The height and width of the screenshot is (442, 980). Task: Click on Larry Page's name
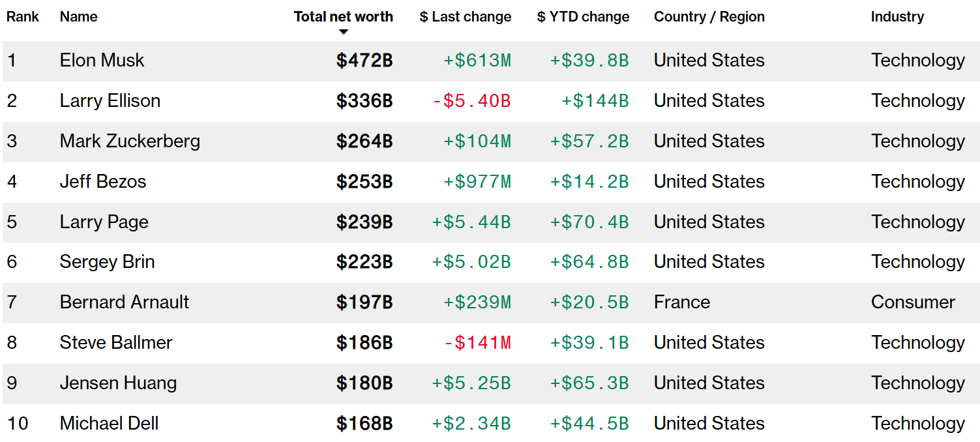pos(104,222)
